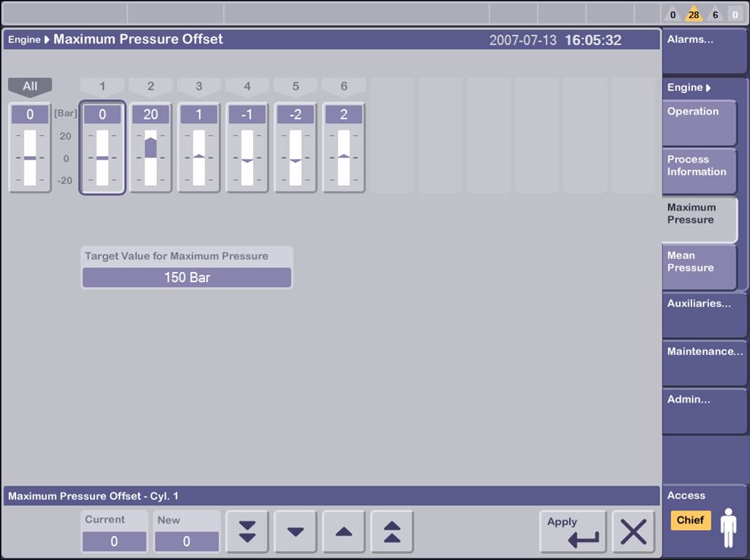This screenshot has width=750, height=560.
Task: Click the Chief access level button
Action: [690, 521]
